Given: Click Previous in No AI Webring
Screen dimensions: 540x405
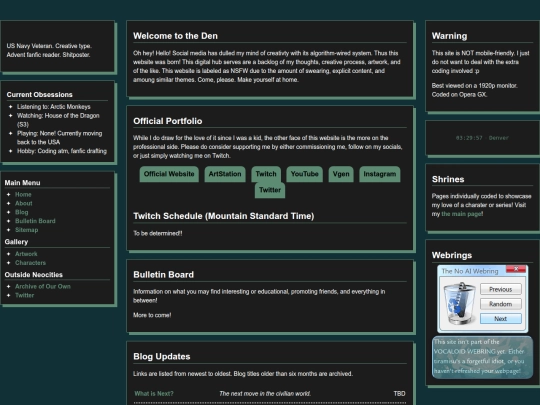Looking at the screenshot, I should 501,289.
